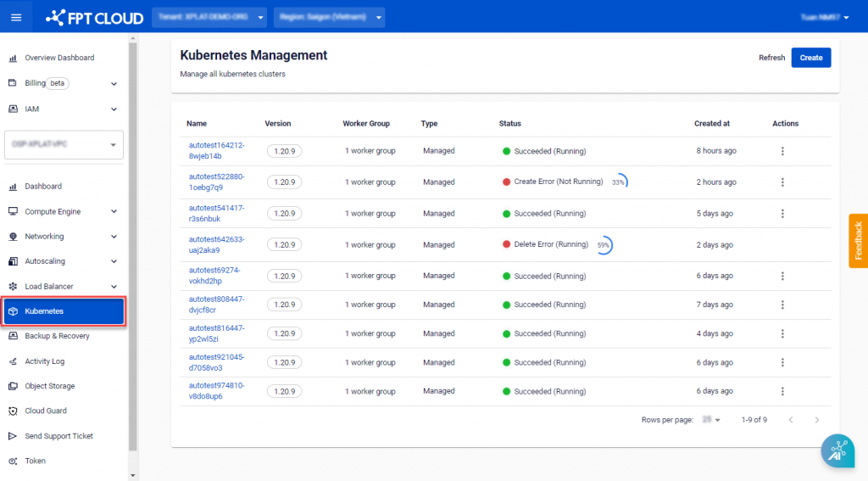
Task: Open the Rows per page dropdown
Action: (x=710, y=420)
